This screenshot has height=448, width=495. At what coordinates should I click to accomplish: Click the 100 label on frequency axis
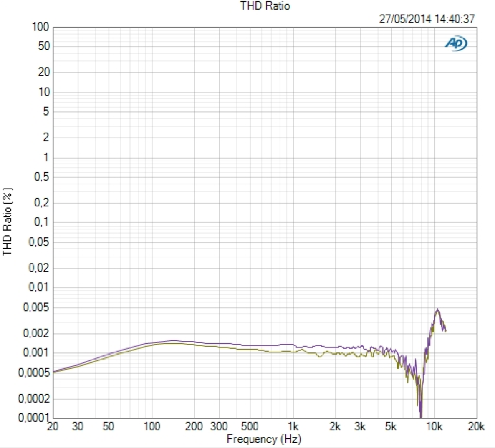(x=152, y=427)
